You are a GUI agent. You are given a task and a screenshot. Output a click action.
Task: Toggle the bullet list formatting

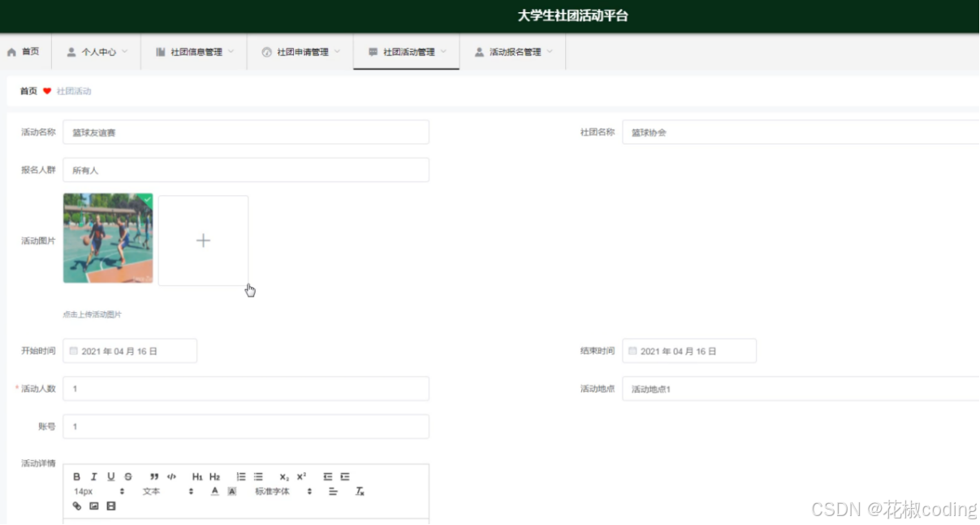tap(259, 477)
